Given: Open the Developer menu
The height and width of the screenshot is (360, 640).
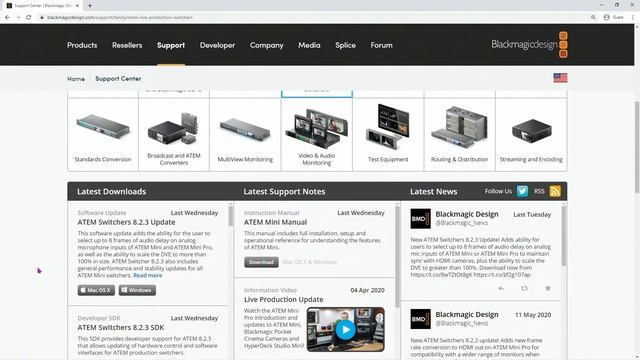Looking at the screenshot, I should (x=218, y=45).
